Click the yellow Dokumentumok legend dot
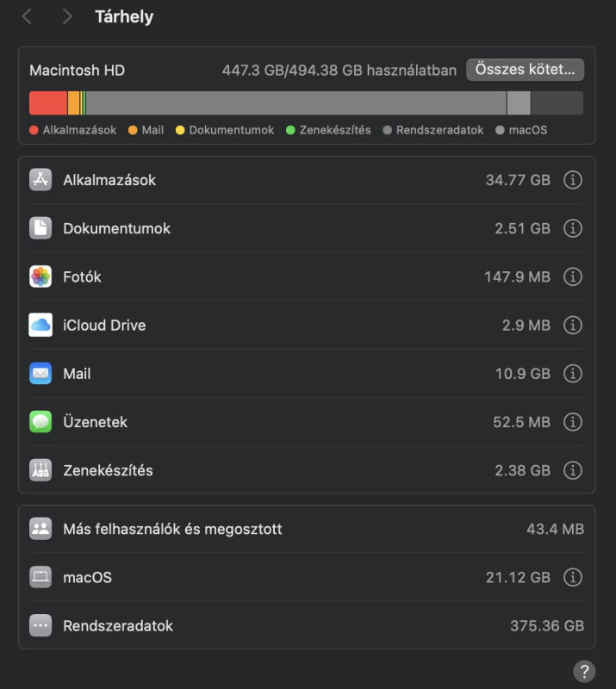The image size is (616, 689). (x=180, y=130)
